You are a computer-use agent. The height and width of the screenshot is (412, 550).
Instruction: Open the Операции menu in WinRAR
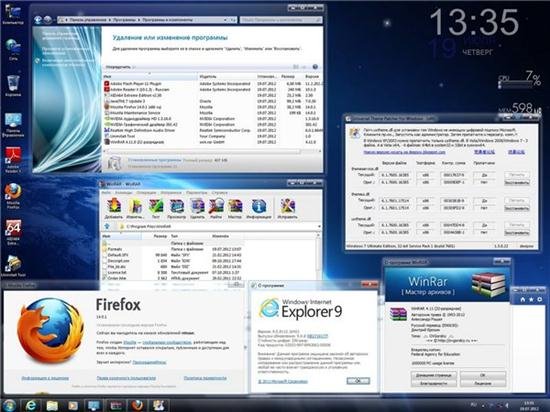pyautogui.click(x=146, y=193)
